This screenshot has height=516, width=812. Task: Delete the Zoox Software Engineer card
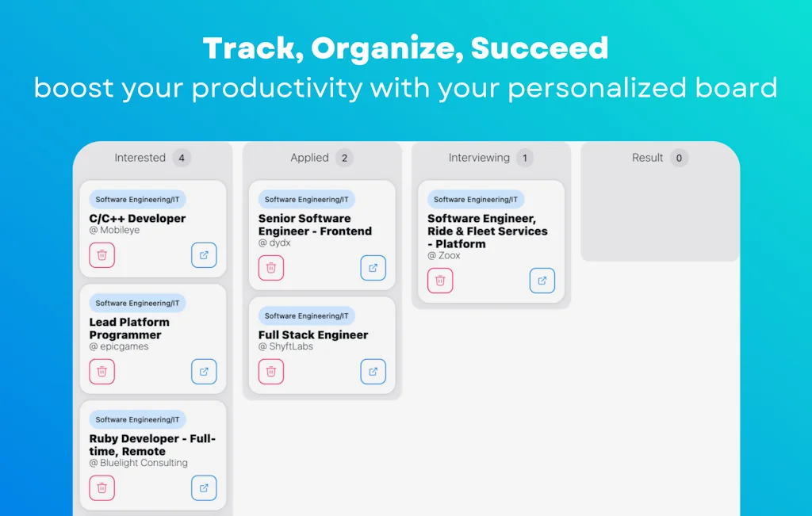(440, 281)
